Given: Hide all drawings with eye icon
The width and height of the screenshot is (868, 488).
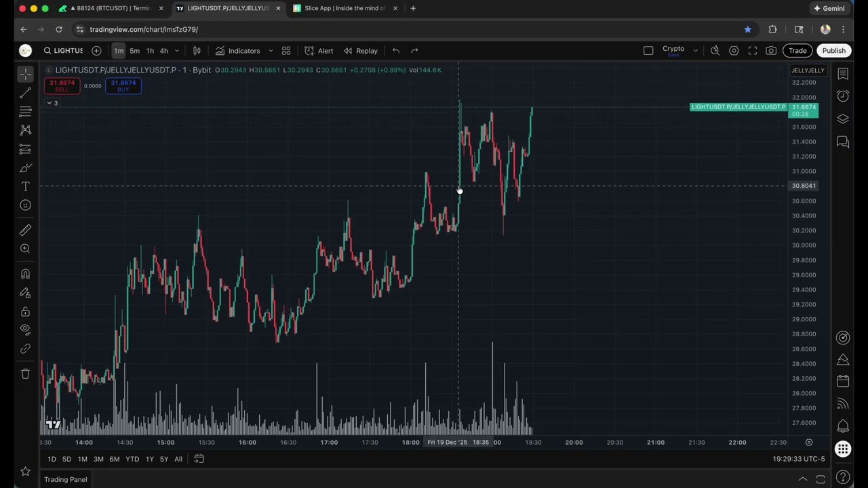Looking at the screenshot, I should (x=25, y=329).
